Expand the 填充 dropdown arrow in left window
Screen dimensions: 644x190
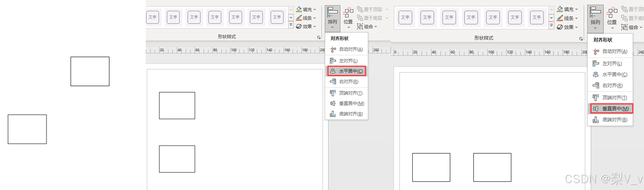pyautogui.click(x=314, y=10)
